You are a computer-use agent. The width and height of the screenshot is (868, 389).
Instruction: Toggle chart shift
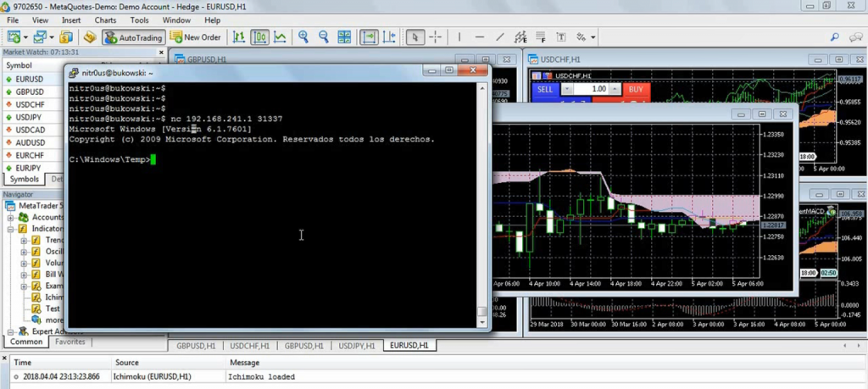[389, 37]
